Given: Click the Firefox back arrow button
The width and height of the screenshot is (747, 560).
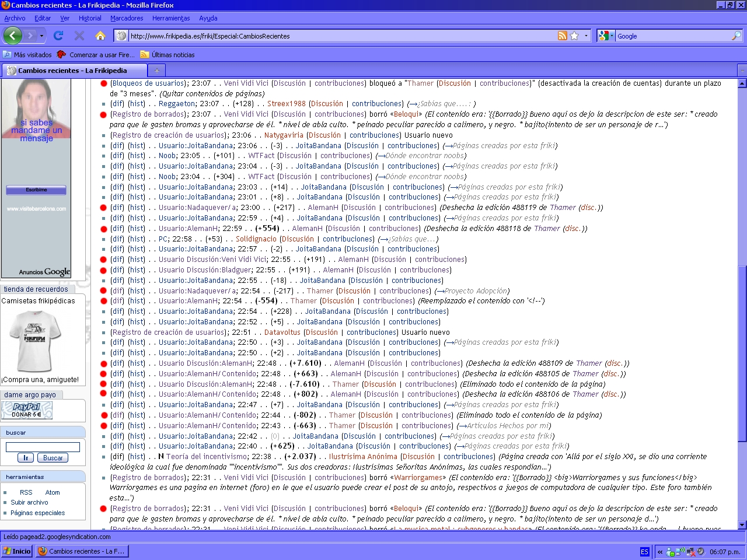Looking at the screenshot, I should click(x=12, y=36).
